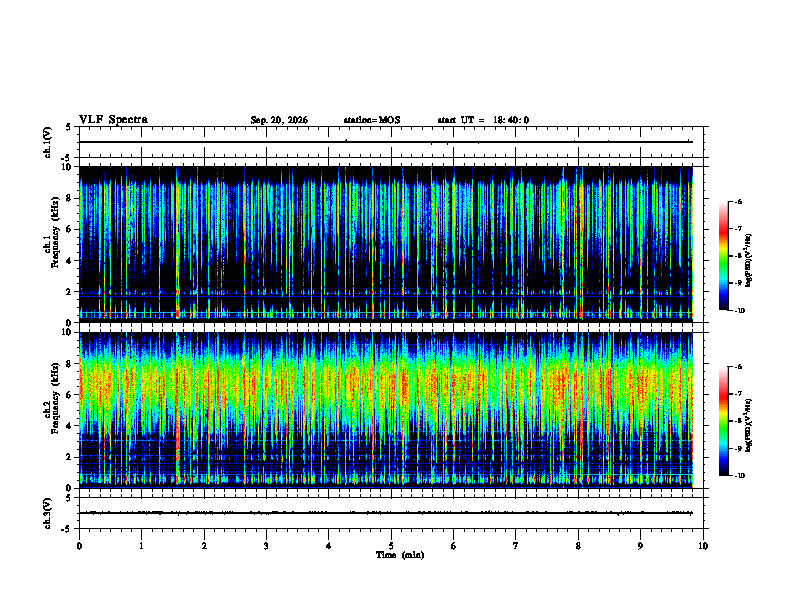The image size is (792, 612).
Task: Click the ch.3(V) waveform trace panel
Action: click(x=391, y=513)
